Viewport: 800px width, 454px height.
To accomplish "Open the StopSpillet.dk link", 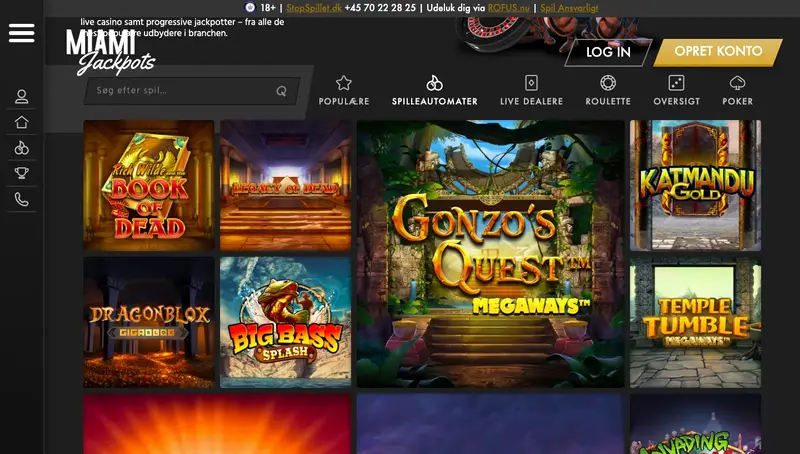I will click(314, 8).
